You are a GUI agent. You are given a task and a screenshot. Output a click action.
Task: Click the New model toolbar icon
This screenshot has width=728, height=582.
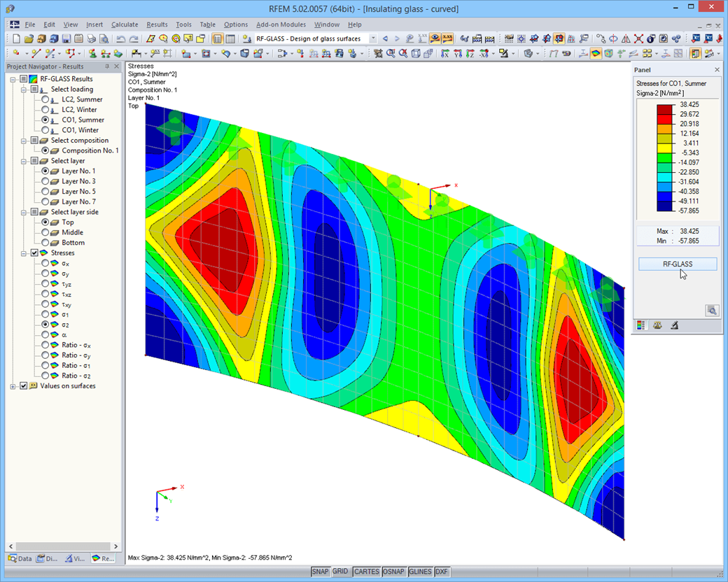coord(16,39)
